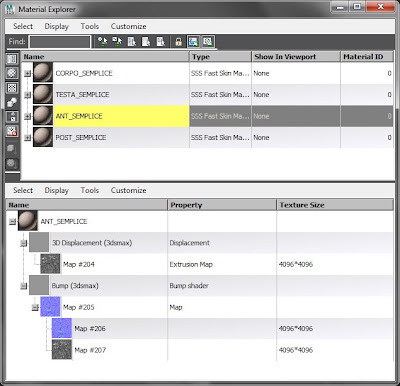Image resolution: width=400 pixels, height=386 pixels.
Task: Select the Map #206 blue normal thumbnail
Action: point(62,328)
